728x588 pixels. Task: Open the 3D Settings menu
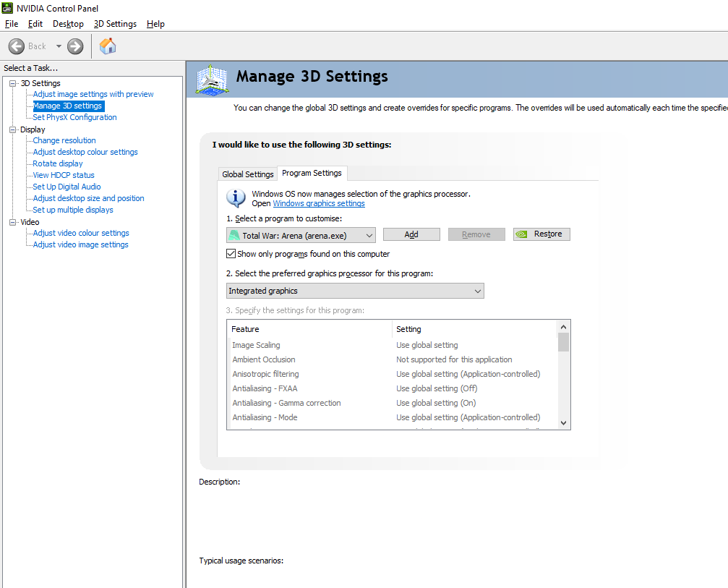point(115,24)
